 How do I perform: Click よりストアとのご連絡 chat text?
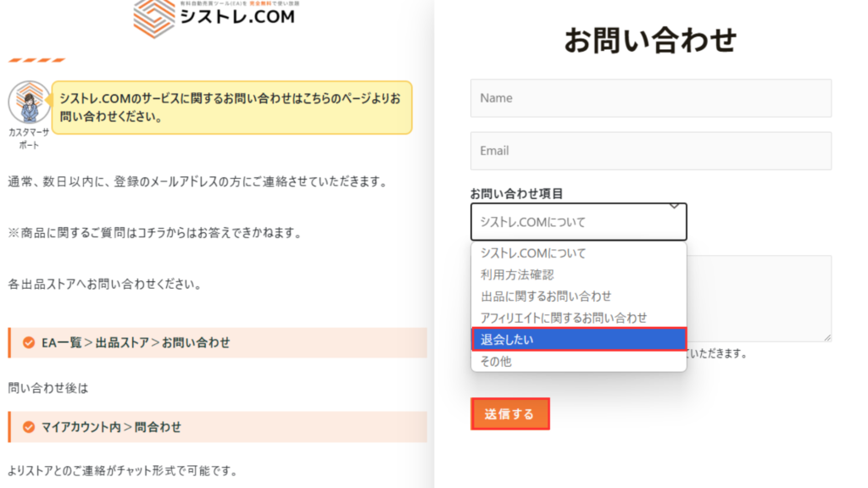(x=123, y=471)
